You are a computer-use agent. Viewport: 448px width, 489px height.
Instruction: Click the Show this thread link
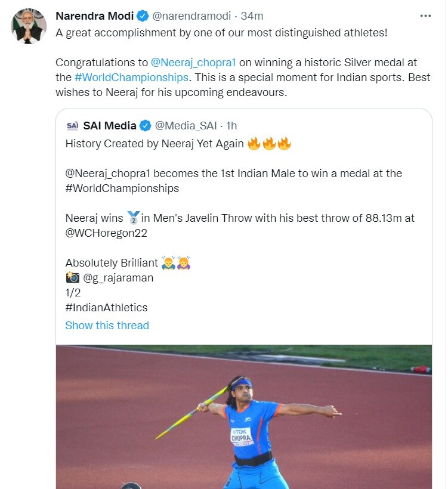tap(107, 325)
